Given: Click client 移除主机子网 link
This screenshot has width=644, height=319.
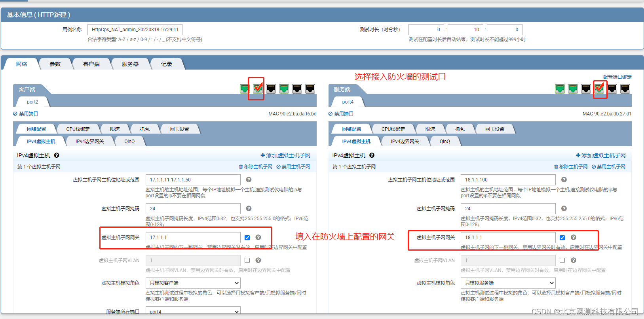Looking at the screenshot, I should click(256, 167).
